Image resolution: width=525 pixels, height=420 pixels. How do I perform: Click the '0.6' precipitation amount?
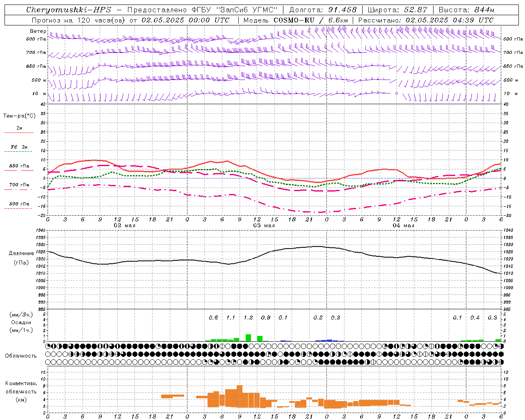(213, 318)
